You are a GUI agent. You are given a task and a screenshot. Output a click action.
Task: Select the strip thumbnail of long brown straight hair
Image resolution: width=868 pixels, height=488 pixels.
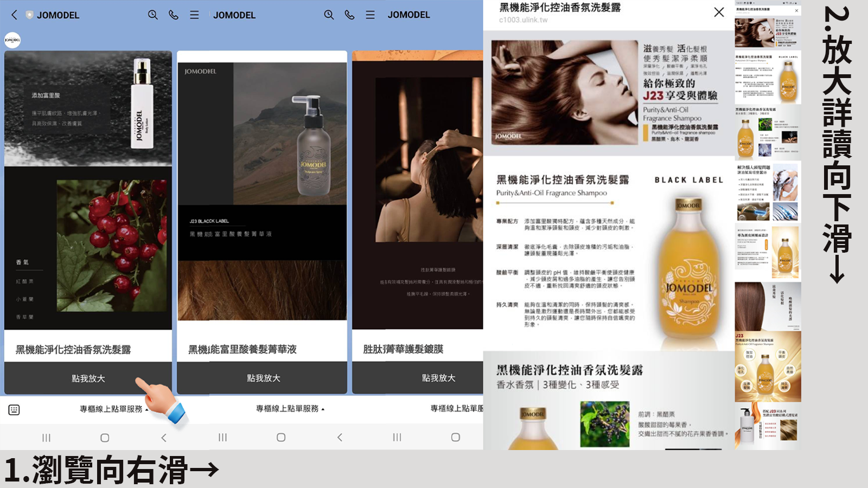tap(768, 306)
